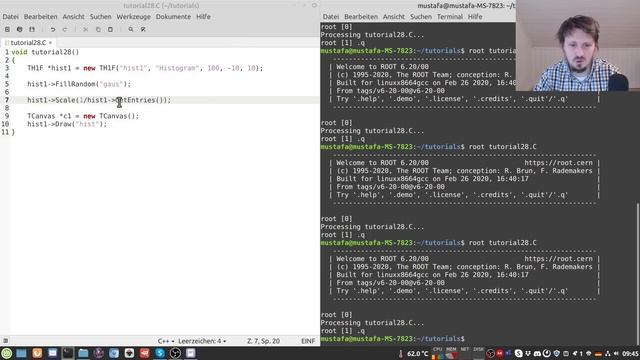Viewport: 640px width, 360px height.
Task: Click the find and replace toolbar icon
Action: click(x=143, y=29)
